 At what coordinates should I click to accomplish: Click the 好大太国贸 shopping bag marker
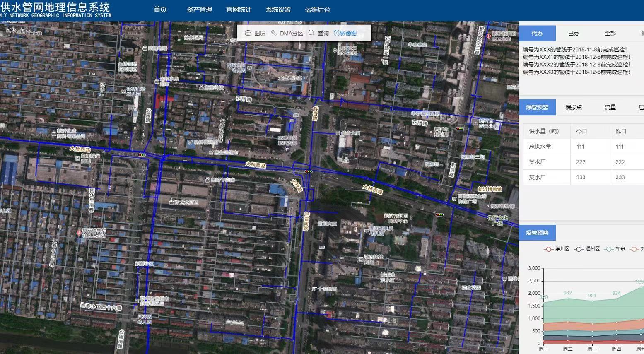click(171, 202)
